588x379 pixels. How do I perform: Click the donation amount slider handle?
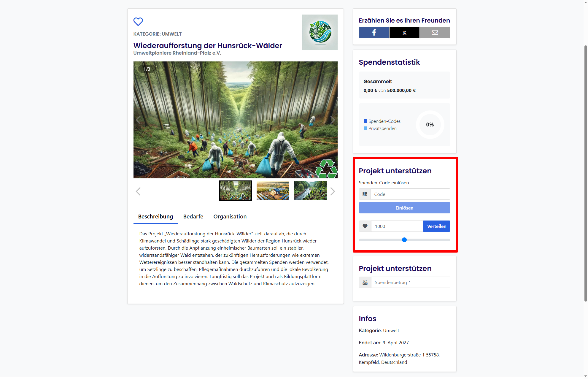pyautogui.click(x=404, y=240)
